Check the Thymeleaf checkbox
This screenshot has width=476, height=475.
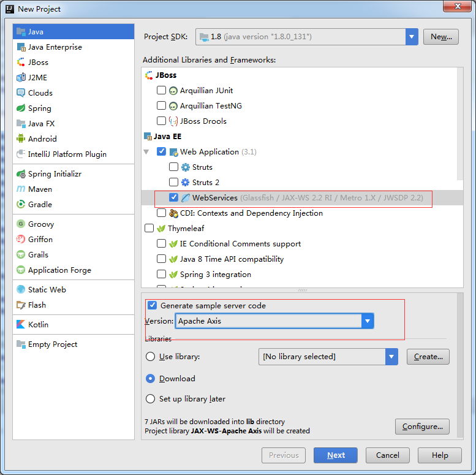[x=149, y=228]
